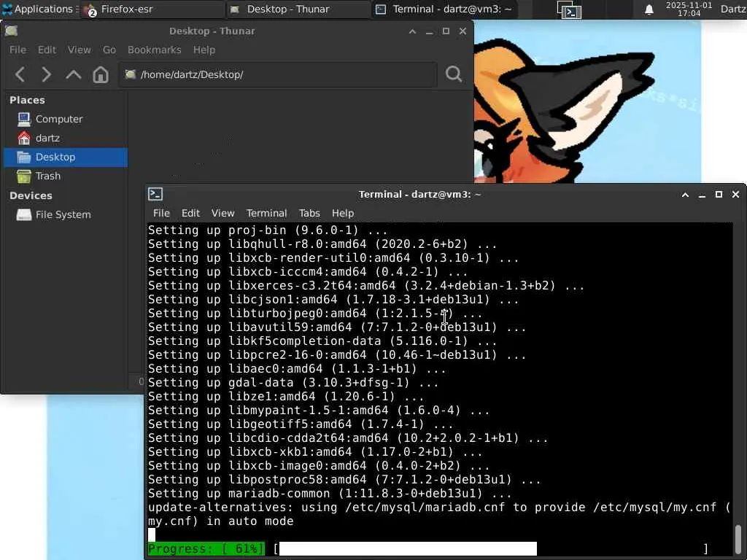The height and width of the screenshot is (560, 747).
Task: Open Terminal View menu
Action: 223,214
